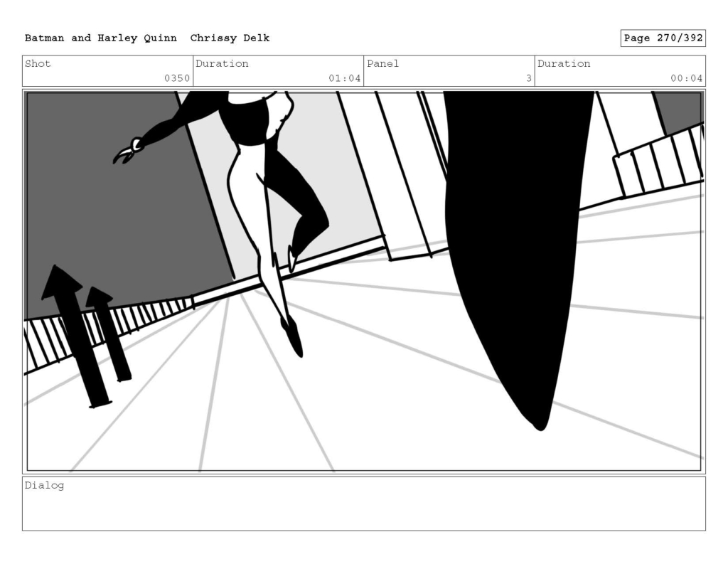The image size is (728, 564).
Task: Select the shot duration value "01:04"
Action: pos(345,78)
